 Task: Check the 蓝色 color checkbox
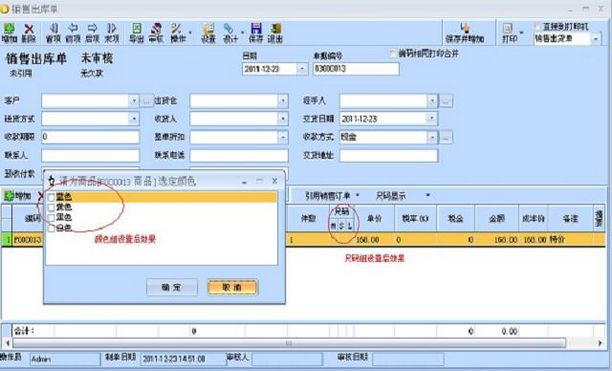pyautogui.click(x=51, y=197)
